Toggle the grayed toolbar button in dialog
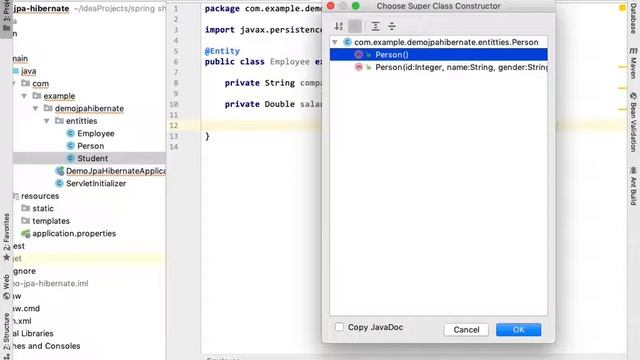The width and height of the screenshot is (640, 360). click(355, 27)
